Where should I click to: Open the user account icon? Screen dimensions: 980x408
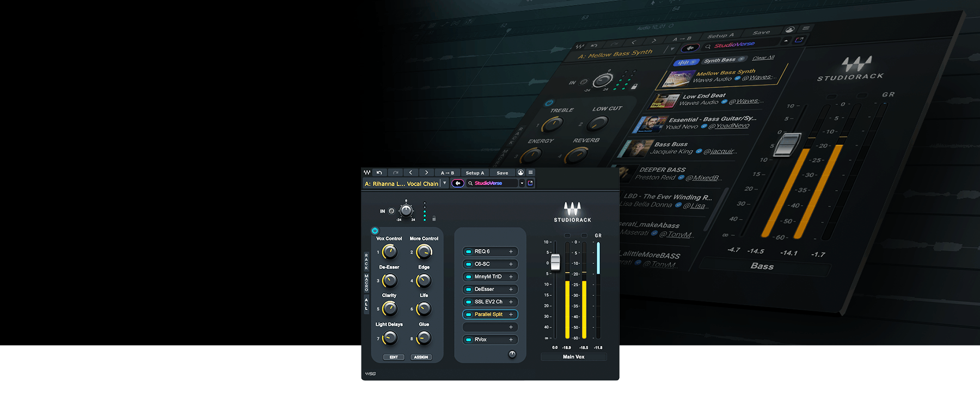click(x=520, y=173)
